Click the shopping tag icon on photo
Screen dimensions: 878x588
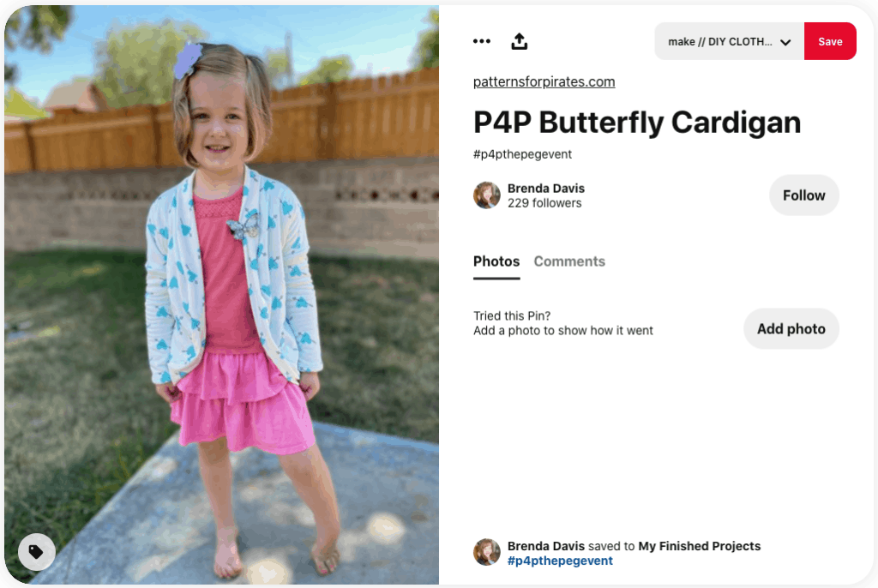(x=36, y=552)
